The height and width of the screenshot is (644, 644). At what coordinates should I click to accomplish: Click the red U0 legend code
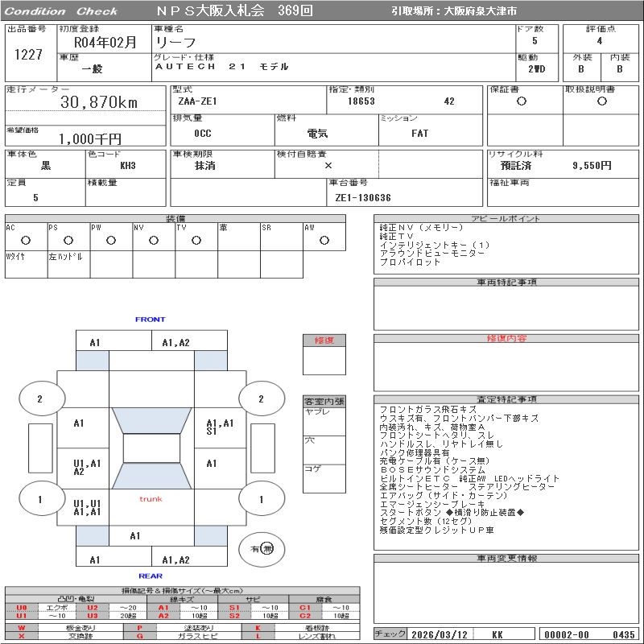(x=22, y=608)
